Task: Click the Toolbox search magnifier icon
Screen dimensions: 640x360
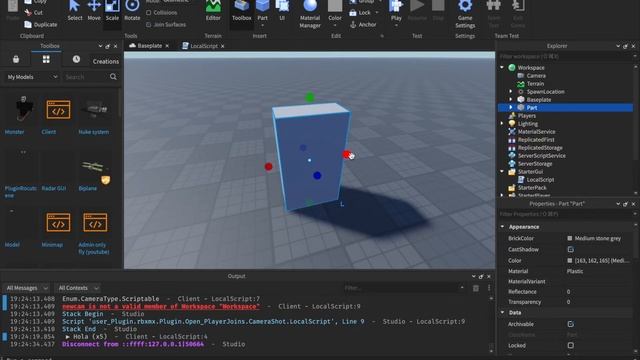Action: tap(113, 77)
